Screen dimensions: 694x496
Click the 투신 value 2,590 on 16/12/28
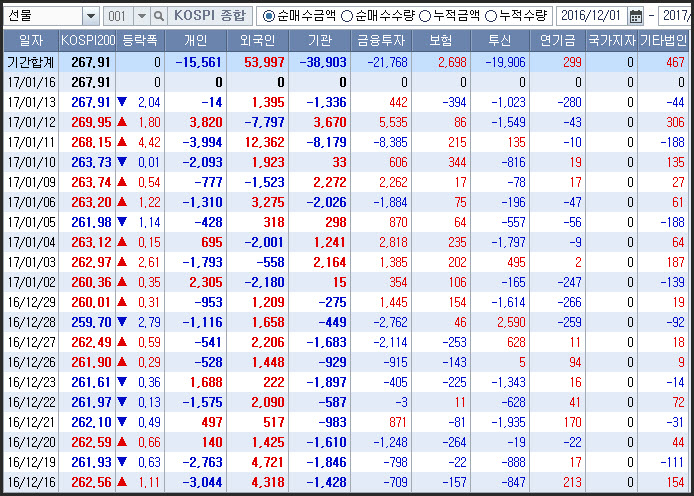511,322
